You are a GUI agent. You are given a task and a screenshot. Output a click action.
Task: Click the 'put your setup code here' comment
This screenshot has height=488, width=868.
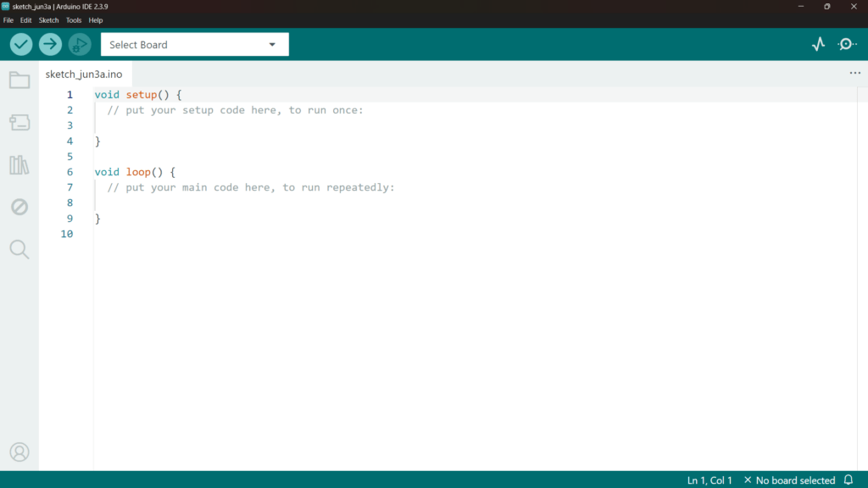point(236,110)
